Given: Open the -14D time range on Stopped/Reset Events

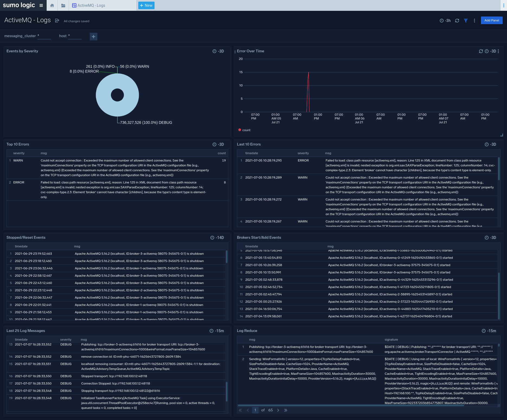Looking at the screenshot, I should point(218,237).
